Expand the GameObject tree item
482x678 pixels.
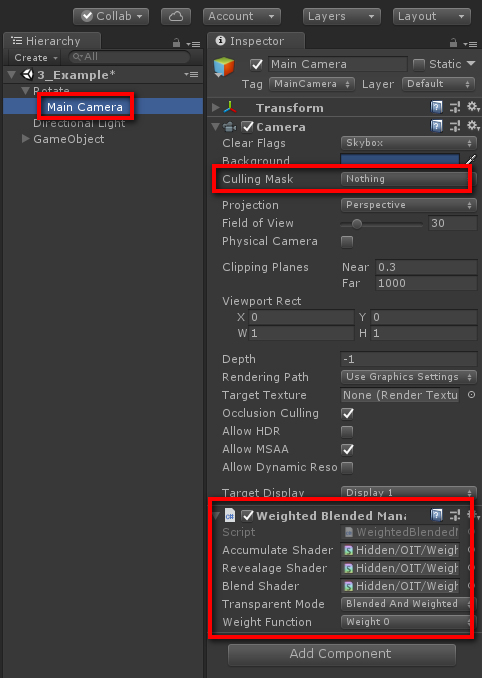pos(25,139)
